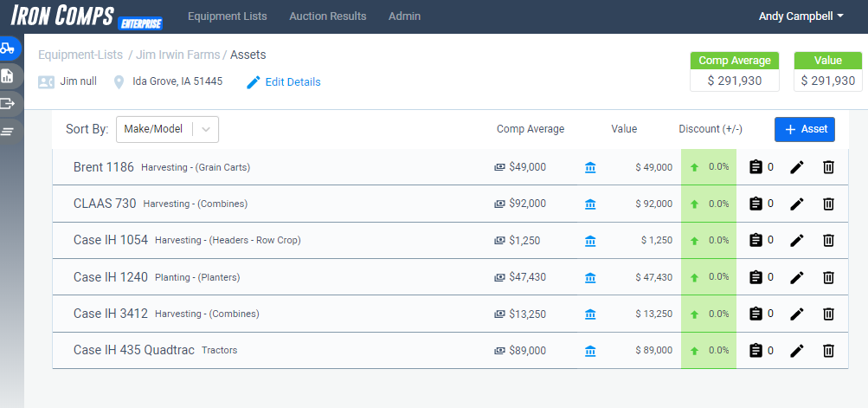Click the Comp Average column header
The height and width of the screenshot is (408, 868).
coord(530,129)
